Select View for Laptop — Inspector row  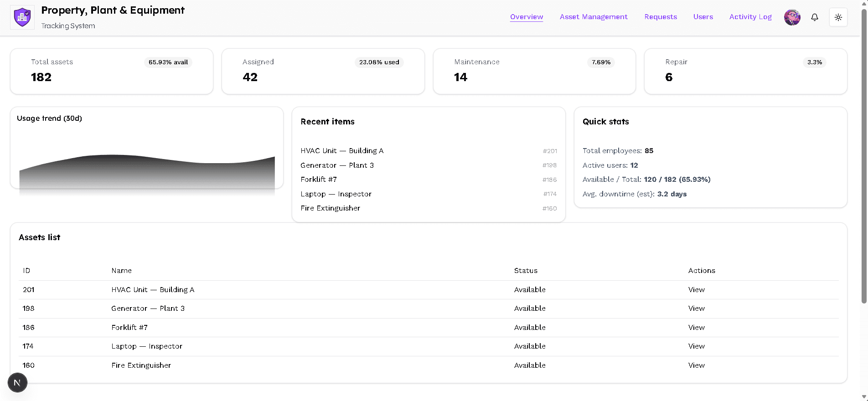pyautogui.click(x=696, y=346)
